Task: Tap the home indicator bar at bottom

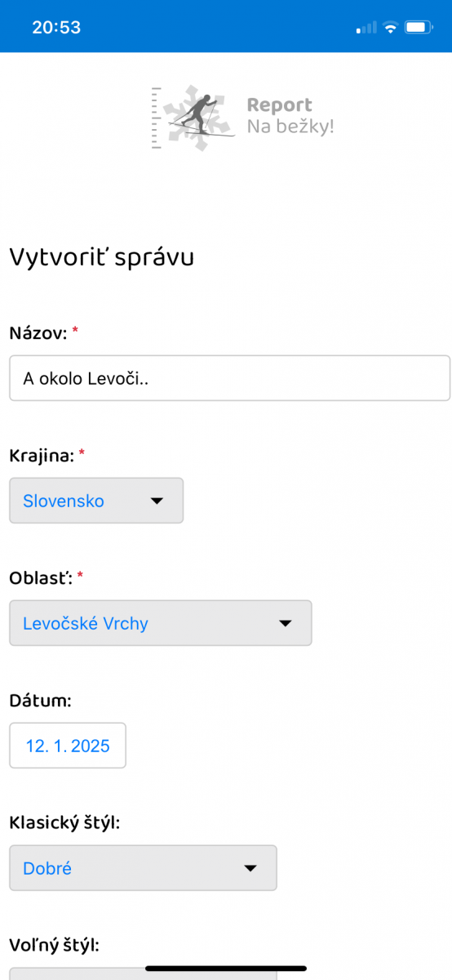Action: (x=226, y=969)
